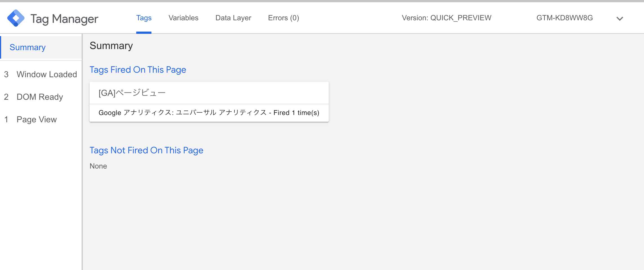
Task: Select the Window Loaded event
Action: pos(41,74)
